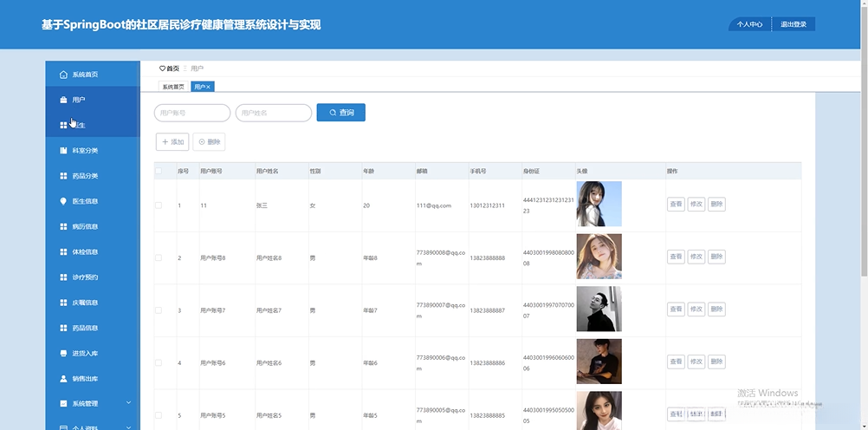
Task: Check the checkbox for row 张三
Action: (x=159, y=205)
